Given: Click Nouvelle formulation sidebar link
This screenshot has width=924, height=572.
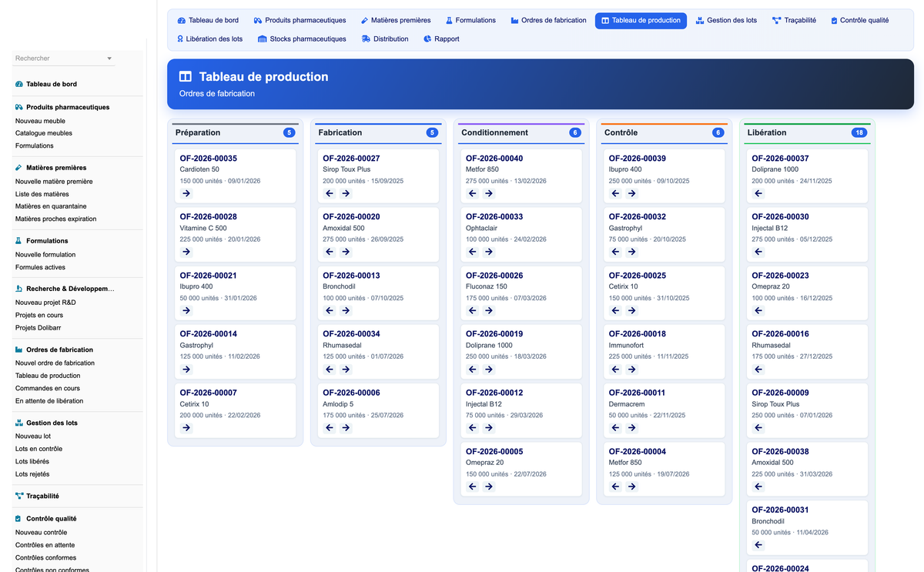Looking at the screenshot, I should tap(45, 255).
